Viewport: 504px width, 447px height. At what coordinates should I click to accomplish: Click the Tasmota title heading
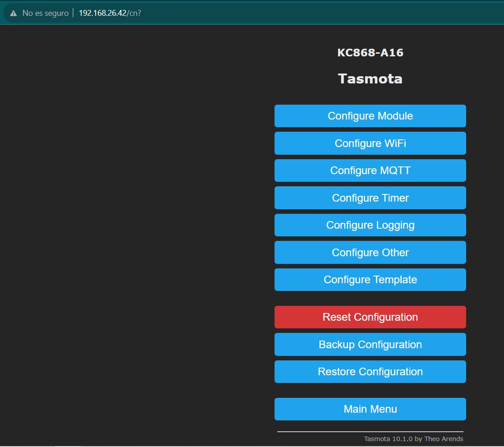370,79
